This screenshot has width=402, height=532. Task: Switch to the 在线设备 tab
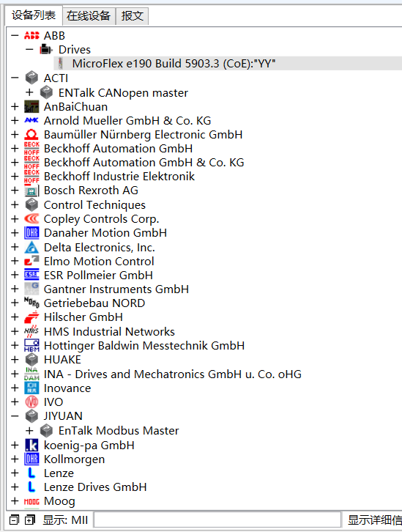click(x=89, y=15)
